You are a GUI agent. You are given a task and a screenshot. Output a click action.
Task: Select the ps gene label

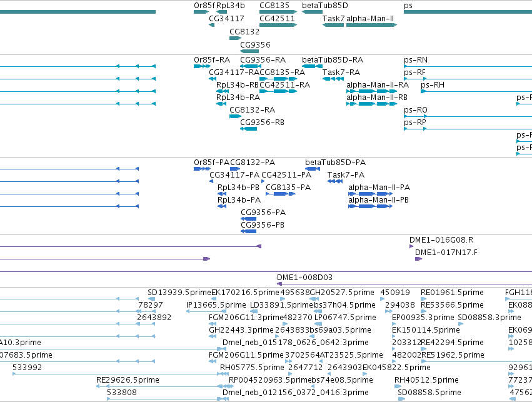tap(408, 6)
